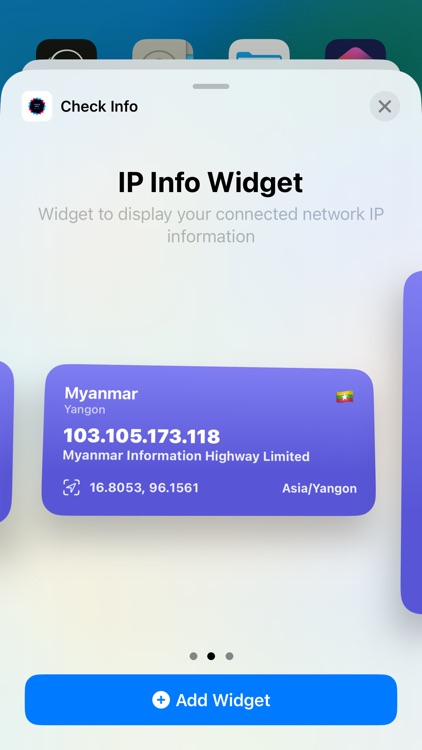Screen dimensions: 422x750
Task: Close the widget picker sheet
Action: [385, 106]
